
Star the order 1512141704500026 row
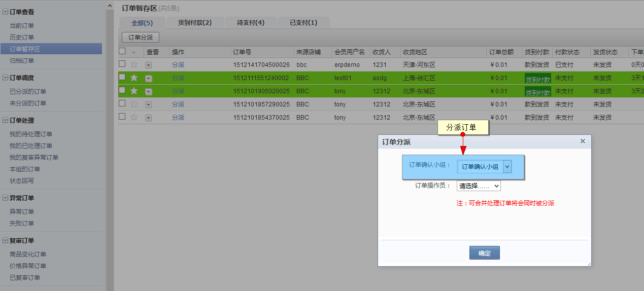(x=134, y=64)
